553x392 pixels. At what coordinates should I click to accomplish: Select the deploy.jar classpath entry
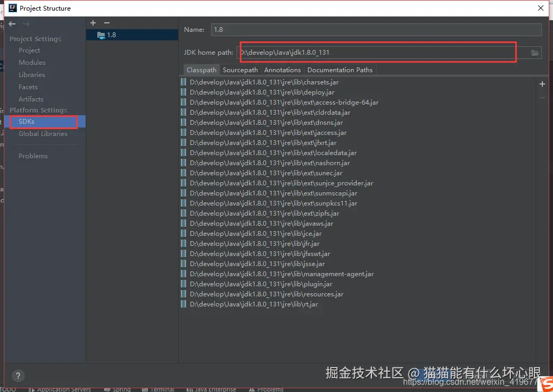coord(262,92)
